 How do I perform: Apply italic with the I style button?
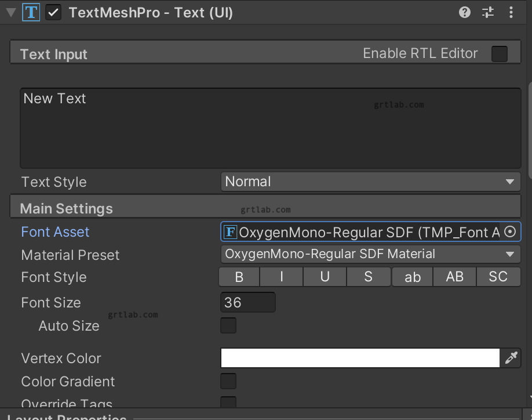click(x=281, y=277)
